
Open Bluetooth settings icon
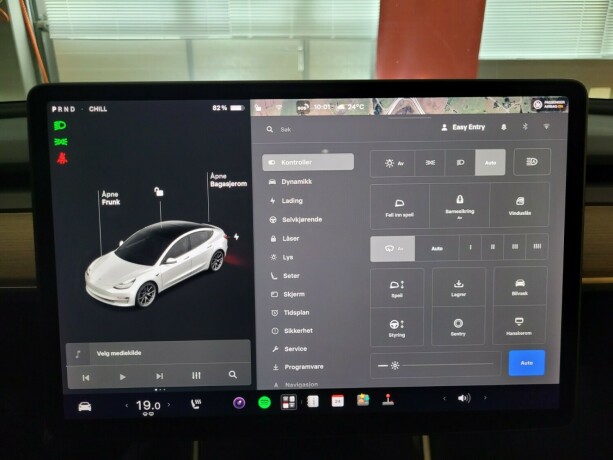525,127
